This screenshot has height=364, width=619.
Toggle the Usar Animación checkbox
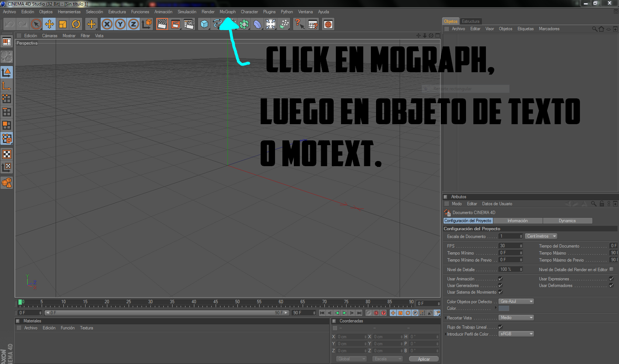(x=500, y=279)
